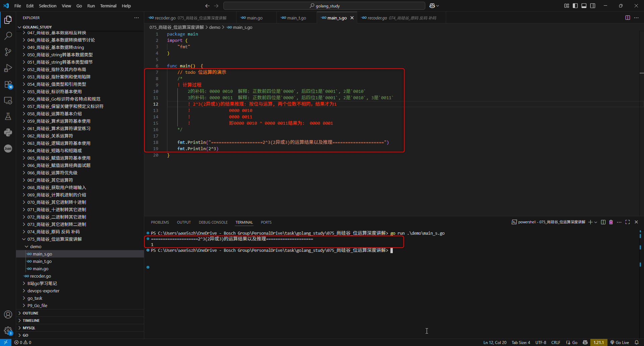Split the terminal pane

pos(603,222)
